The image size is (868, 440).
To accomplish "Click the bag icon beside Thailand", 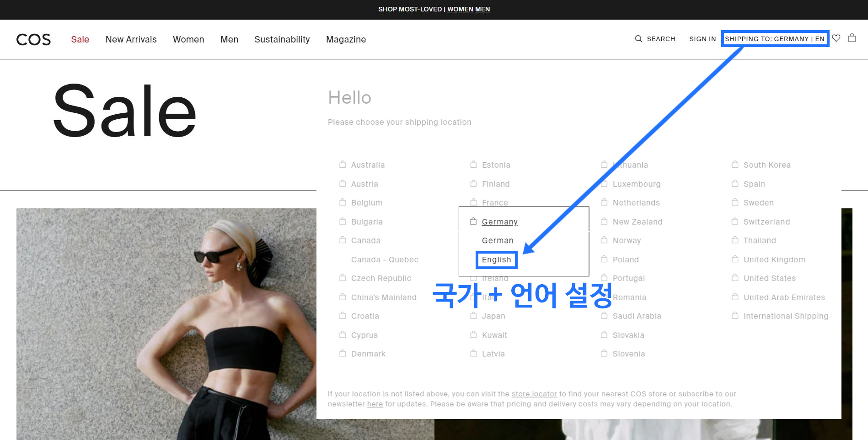I will pyautogui.click(x=735, y=240).
